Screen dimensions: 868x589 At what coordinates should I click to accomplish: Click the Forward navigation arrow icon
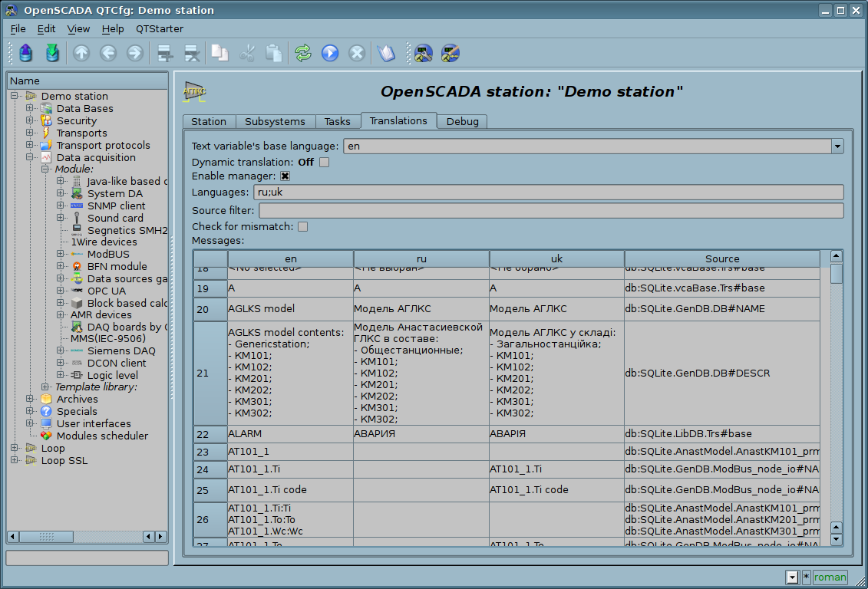tap(134, 53)
